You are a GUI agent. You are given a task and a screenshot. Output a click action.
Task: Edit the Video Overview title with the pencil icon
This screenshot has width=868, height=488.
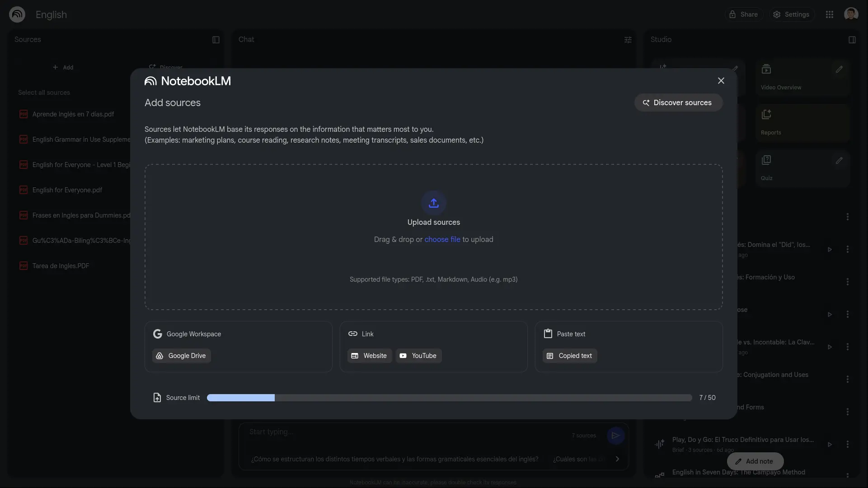coord(840,69)
